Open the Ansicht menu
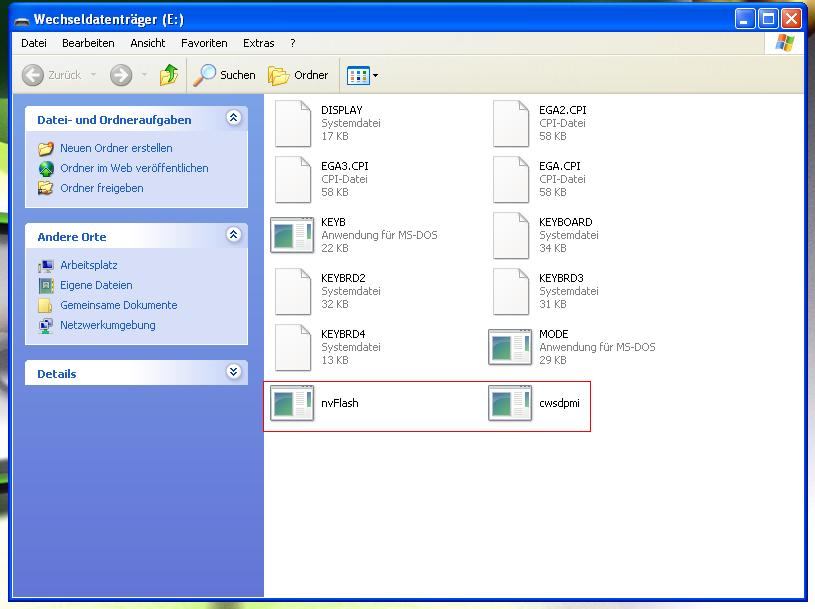 [x=148, y=43]
